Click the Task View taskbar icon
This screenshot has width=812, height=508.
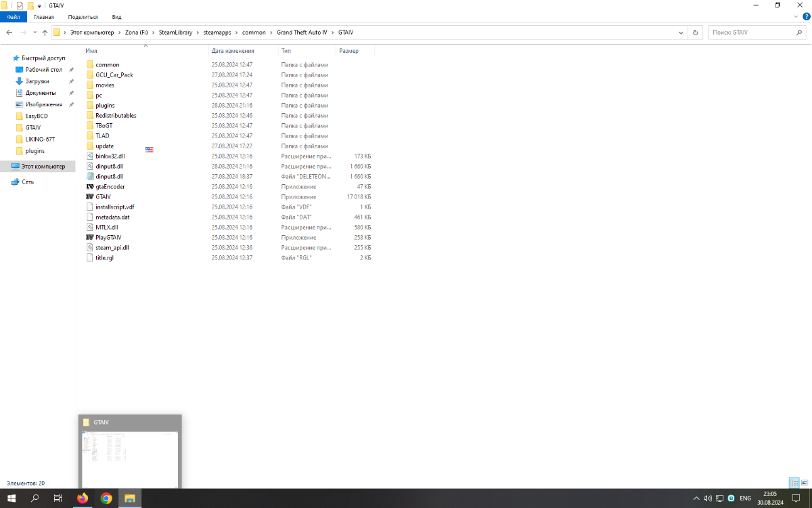(58, 499)
